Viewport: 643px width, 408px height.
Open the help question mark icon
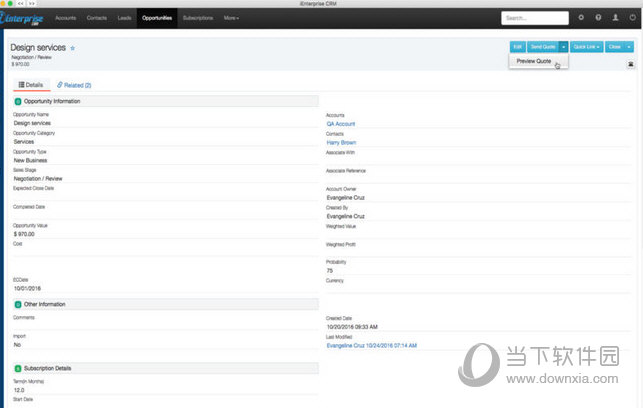(x=598, y=18)
